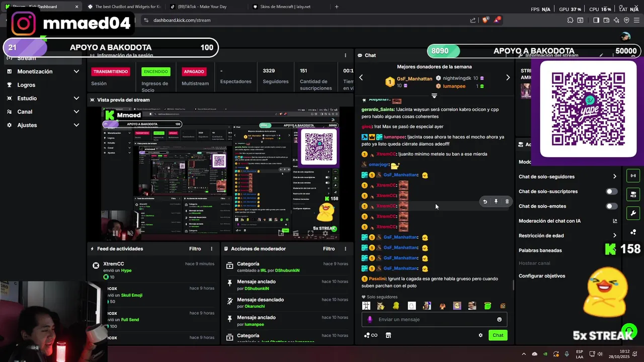Collapse the top donors banner arrow
644x362 pixels.
[434, 96]
